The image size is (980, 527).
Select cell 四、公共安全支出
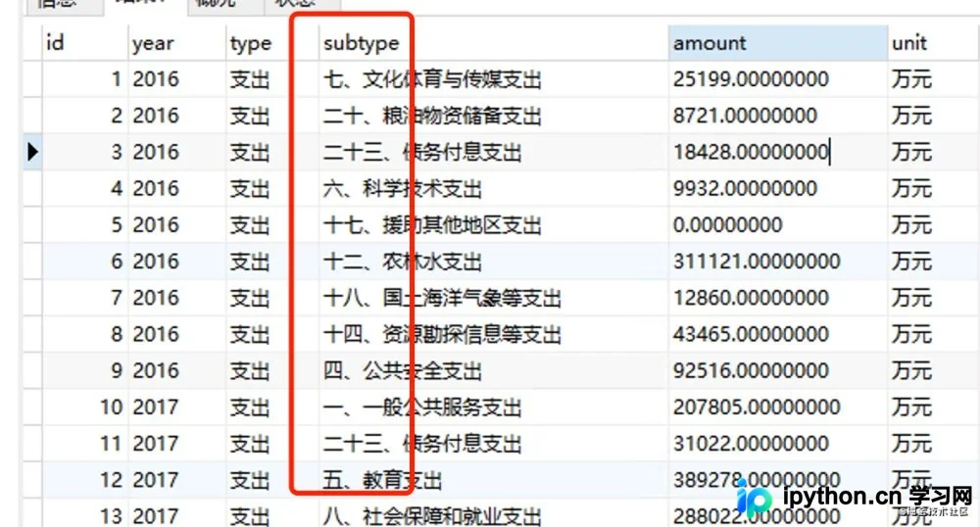pyautogui.click(x=494, y=370)
